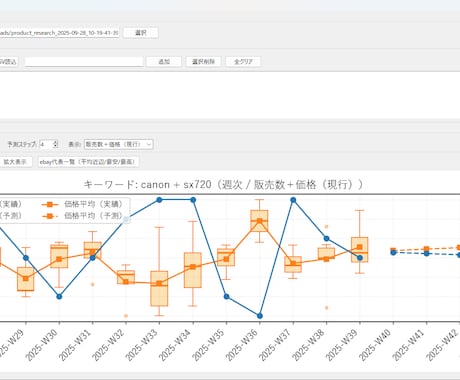This screenshot has height=380, width=460.
Task: Click the upper orange outlier dot at 2025-W38
Action: 327,227
